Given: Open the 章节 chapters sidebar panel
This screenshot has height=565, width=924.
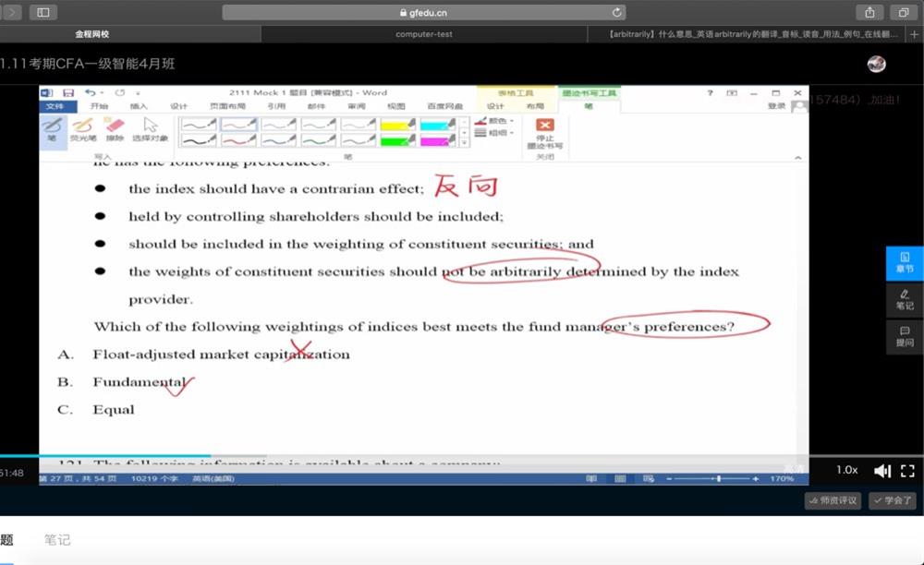Looking at the screenshot, I should 905,262.
